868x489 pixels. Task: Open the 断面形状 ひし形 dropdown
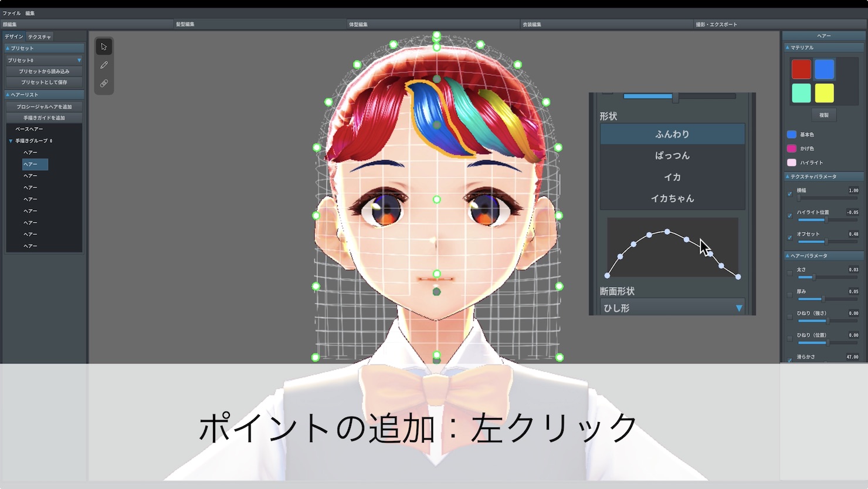[x=673, y=307]
